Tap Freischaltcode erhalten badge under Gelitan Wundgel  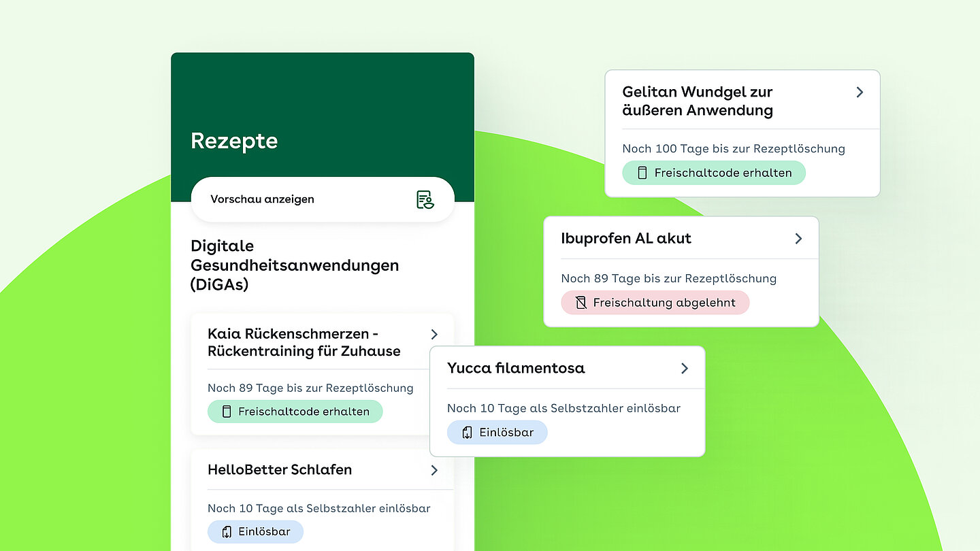tap(714, 173)
